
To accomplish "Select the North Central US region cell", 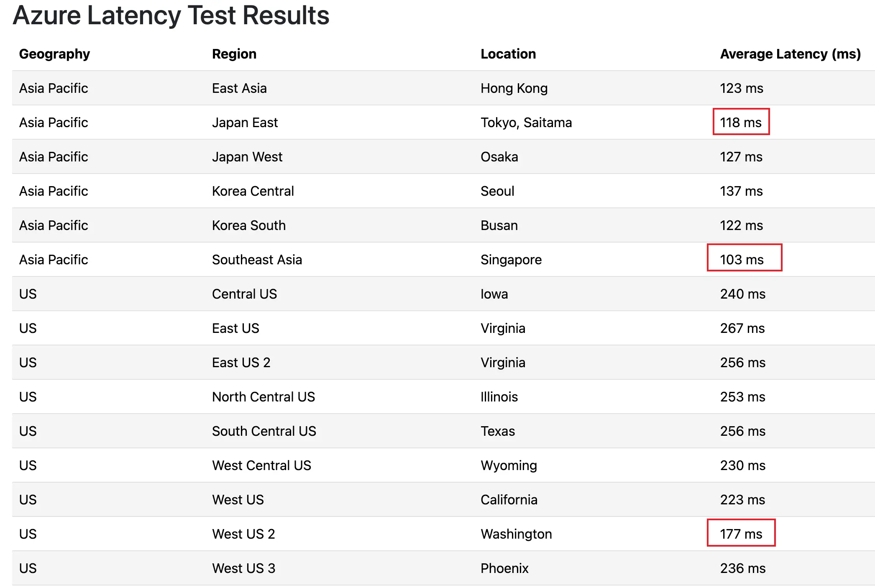I will pos(263,397).
